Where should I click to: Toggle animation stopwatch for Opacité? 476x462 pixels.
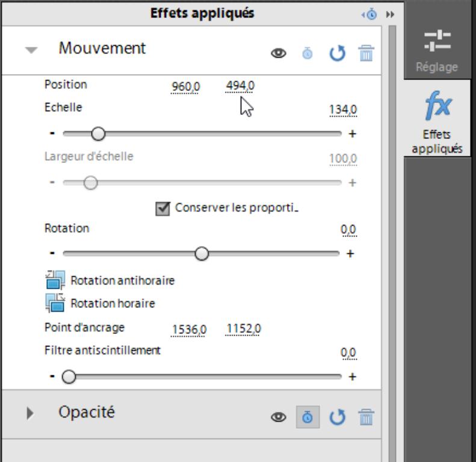[308, 417]
